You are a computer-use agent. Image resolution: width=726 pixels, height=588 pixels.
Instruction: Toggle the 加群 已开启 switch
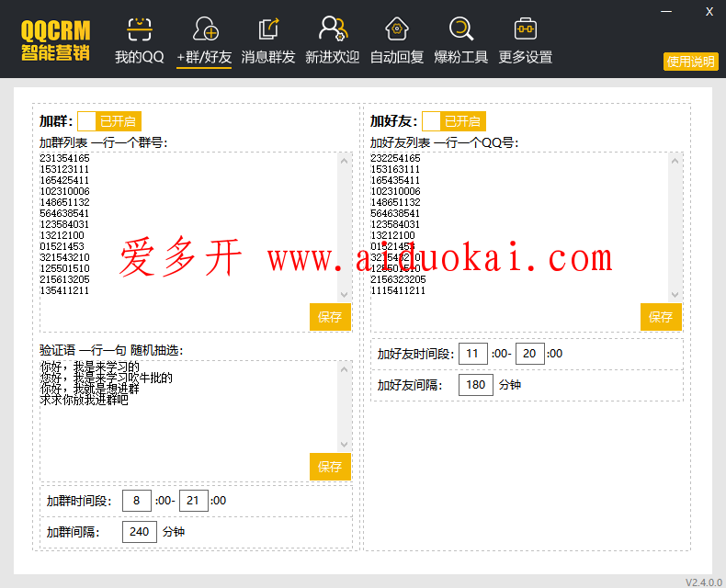point(109,121)
